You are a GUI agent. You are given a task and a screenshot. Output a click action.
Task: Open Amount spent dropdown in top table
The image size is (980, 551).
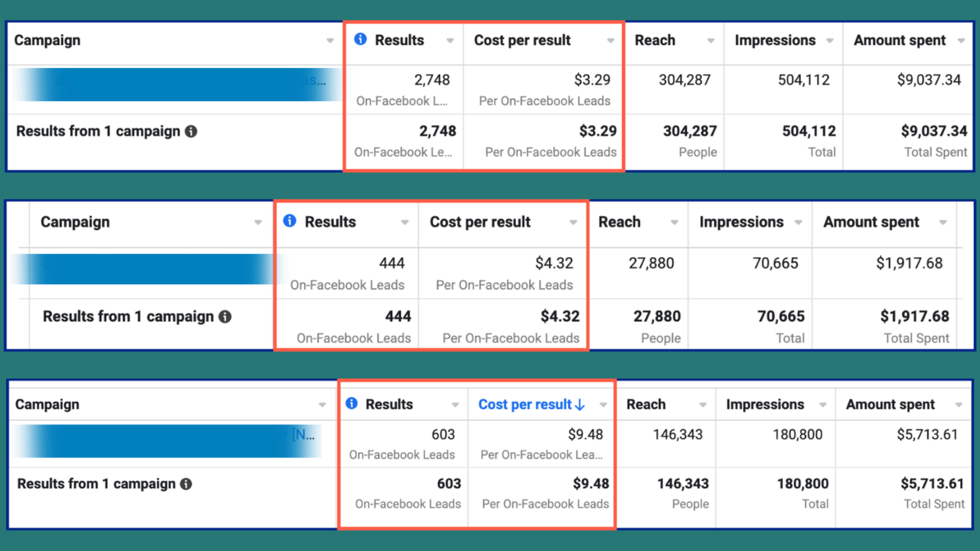(961, 41)
